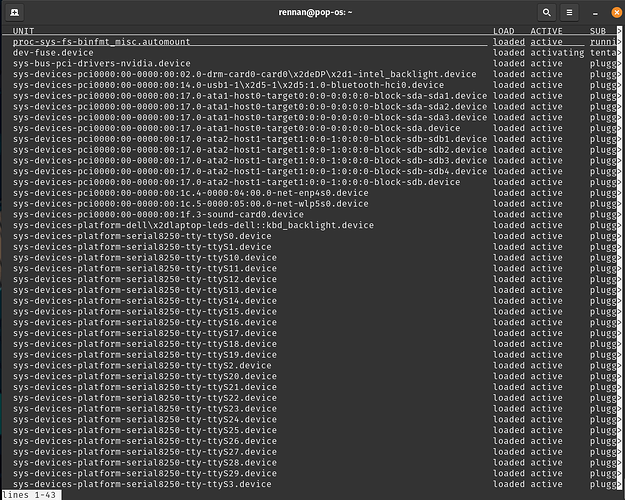Screen dimensions: 625x500
Task: Select the intel_backlight.device line
Action: click(244, 74)
